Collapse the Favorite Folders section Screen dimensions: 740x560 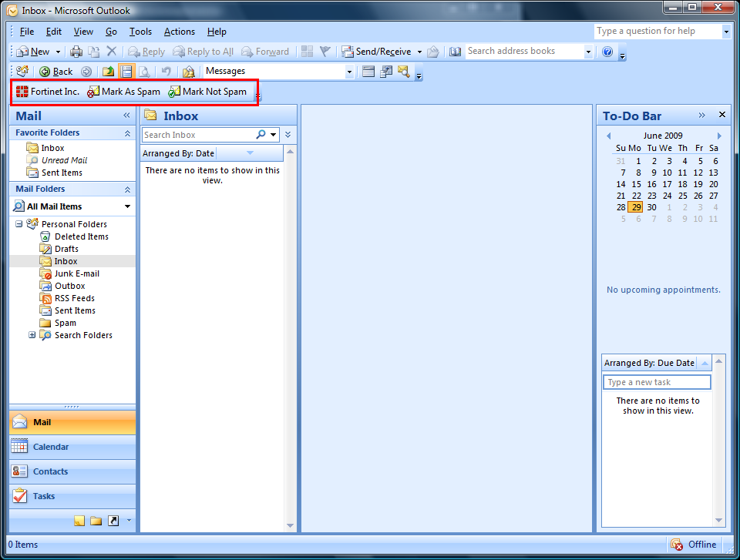pyautogui.click(x=127, y=133)
